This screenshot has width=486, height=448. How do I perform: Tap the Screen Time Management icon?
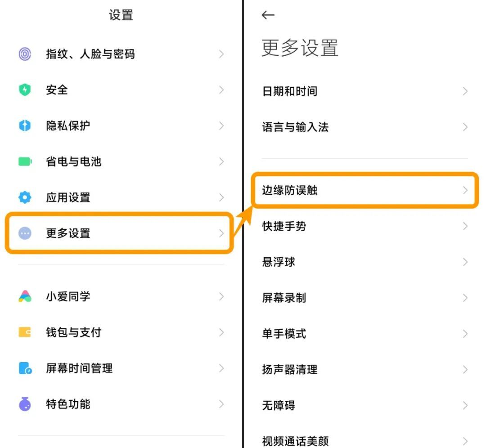pyautogui.click(x=25, y=368)
